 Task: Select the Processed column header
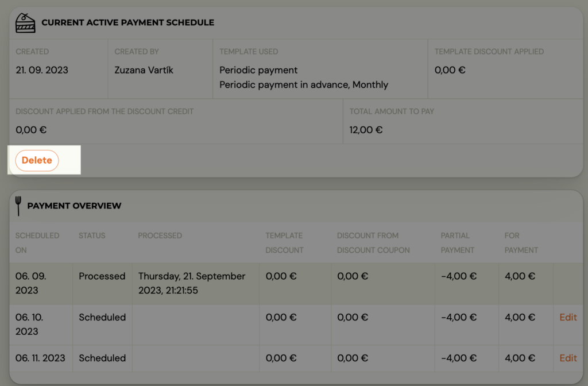(160, 236)
